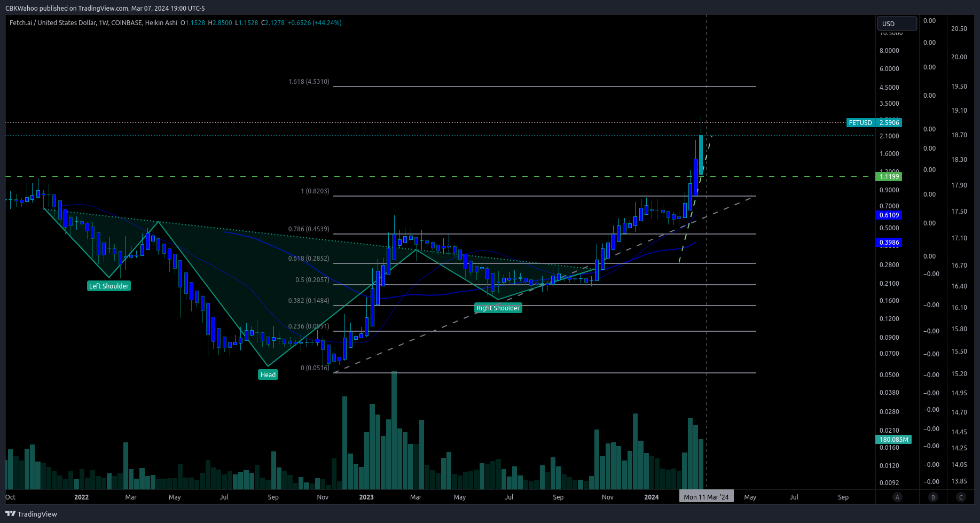Click the C scale button
Viewport: 980px width, 523px height.
tap(961, 497)
